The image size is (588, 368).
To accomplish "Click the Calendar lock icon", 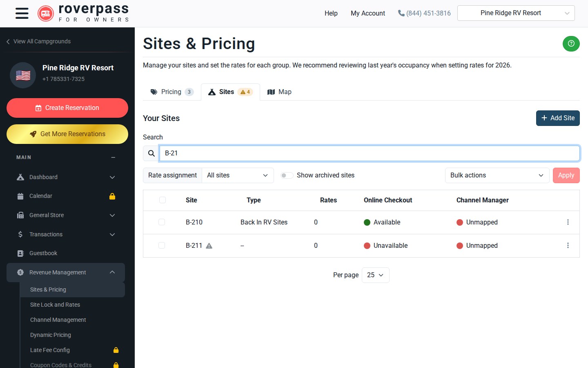I will (112, 196).
